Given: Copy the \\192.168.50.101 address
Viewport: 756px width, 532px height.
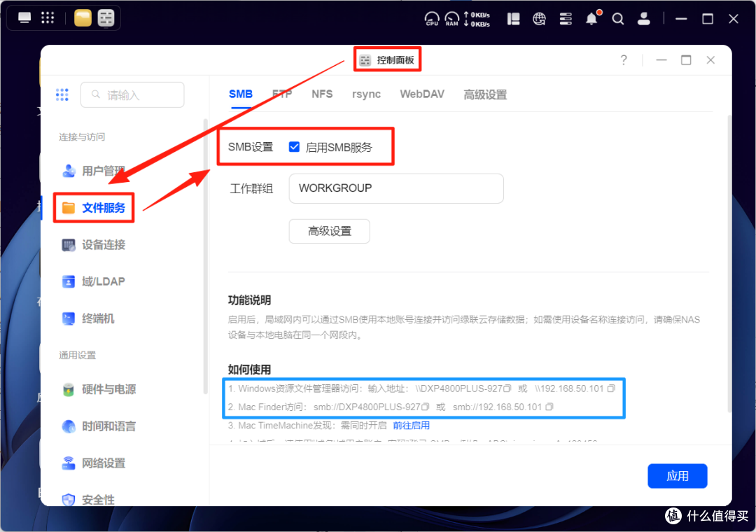Looking at the screenshot, I should (611, 388).
